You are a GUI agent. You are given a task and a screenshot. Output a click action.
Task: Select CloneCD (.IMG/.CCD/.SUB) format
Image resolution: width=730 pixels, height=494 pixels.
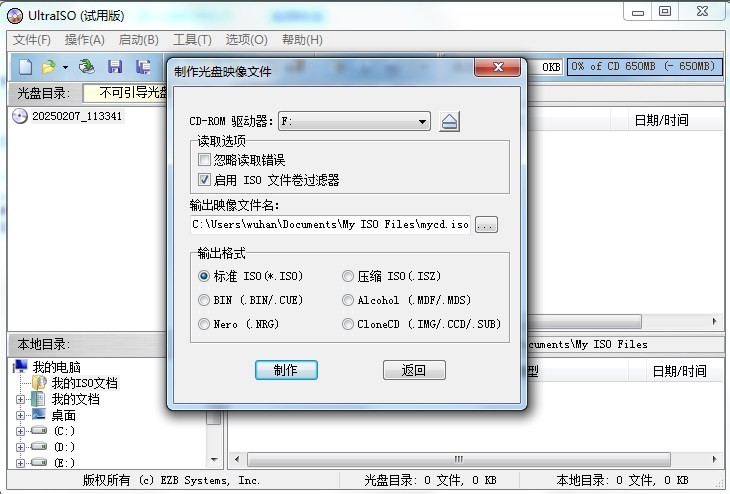(x=347, y=324)
